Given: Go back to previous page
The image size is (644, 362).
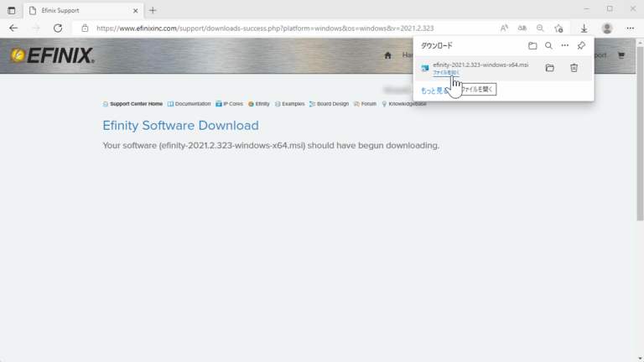Looking at the screenshot, I should pos(13,28).
